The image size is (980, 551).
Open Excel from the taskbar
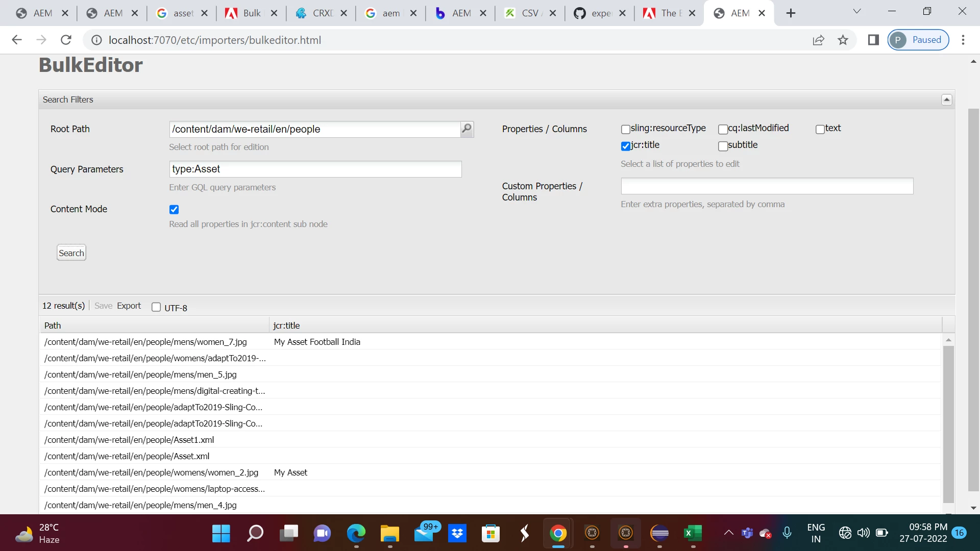click(693, 533)
